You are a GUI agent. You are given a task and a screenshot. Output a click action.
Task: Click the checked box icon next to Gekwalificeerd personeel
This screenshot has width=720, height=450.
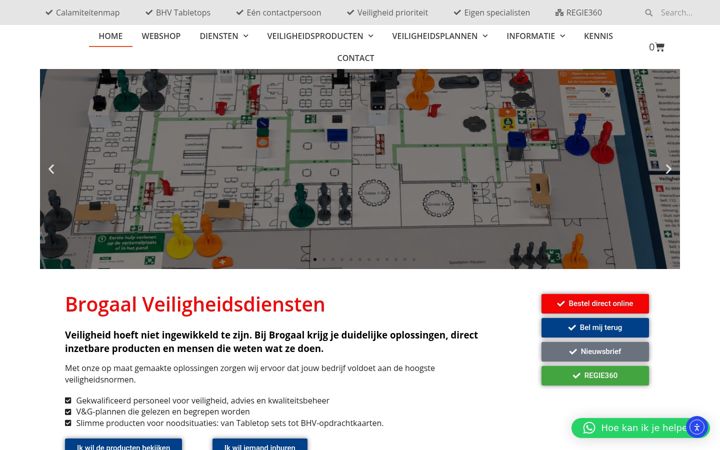click(68, 400)
